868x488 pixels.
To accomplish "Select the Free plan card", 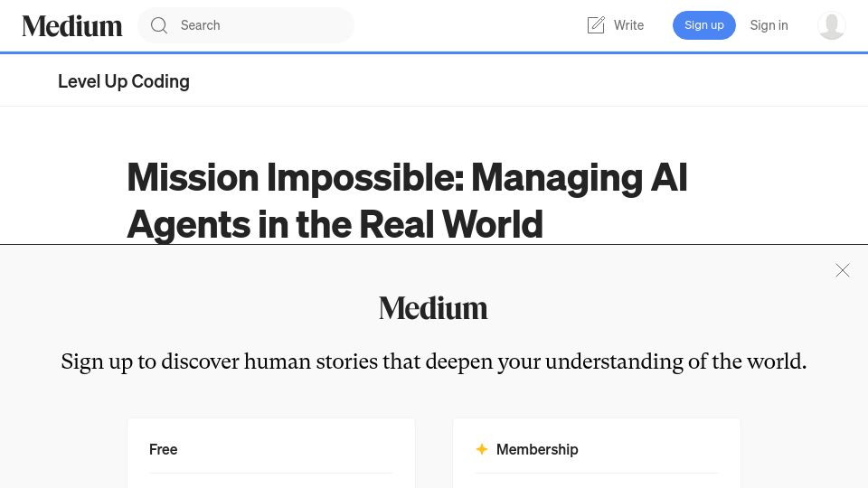I will [x=271, y=453].
